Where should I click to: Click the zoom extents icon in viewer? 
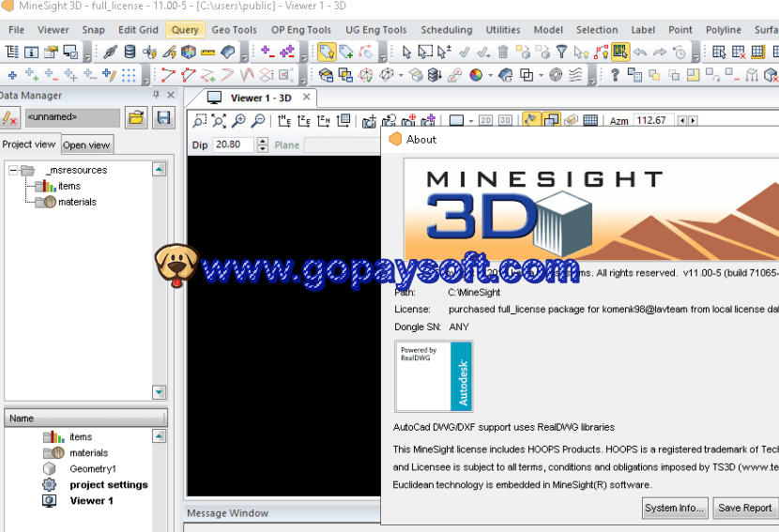pyautogui.click(x=219, y=121)
